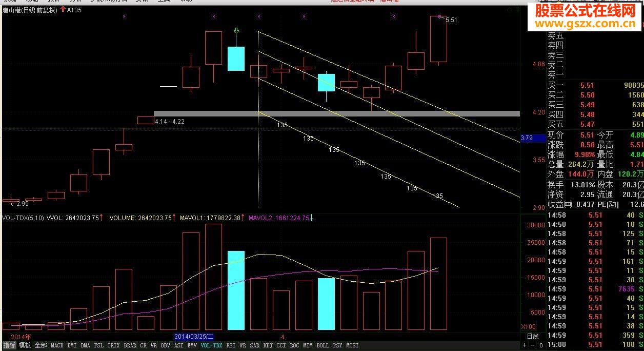Viewport: 644px width, 351px height.
Task: Select the tall cyan volume bar at 2014/03/25
Action: click(236, 290)
